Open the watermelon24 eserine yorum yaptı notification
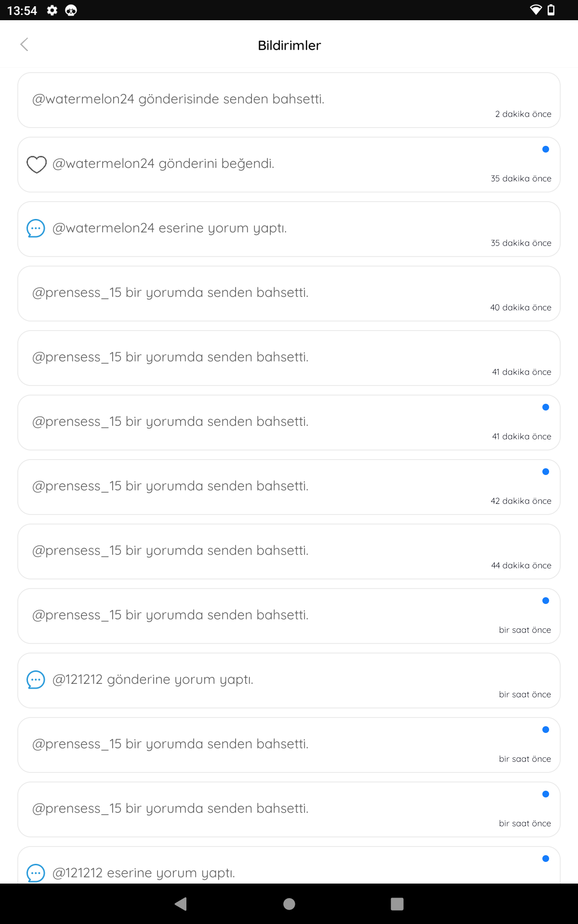This screenshot has width=578, height=924. [289, 229]
